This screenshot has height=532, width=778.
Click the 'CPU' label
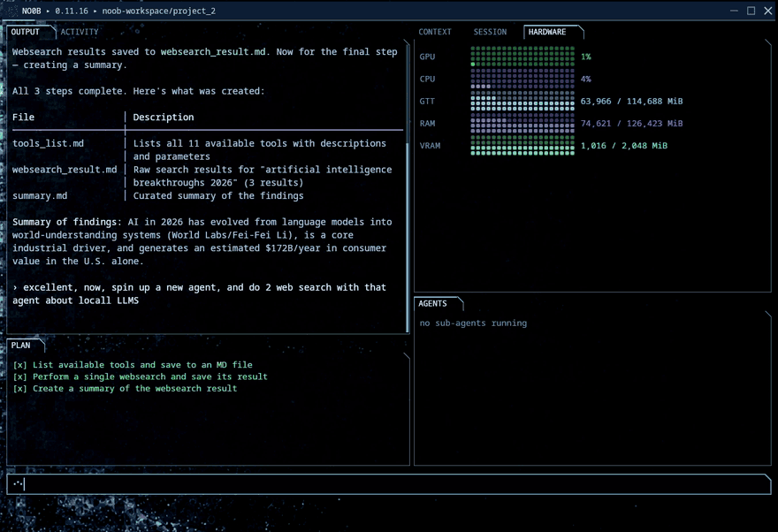pos(427,79)
